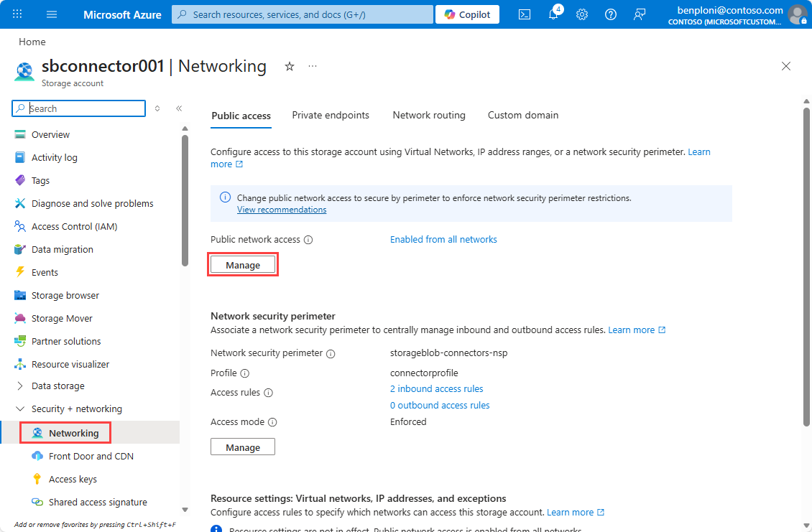This screenshot has height=532, width=812.
Task: Click the Activity log icon
Action: tap(20, 157)
